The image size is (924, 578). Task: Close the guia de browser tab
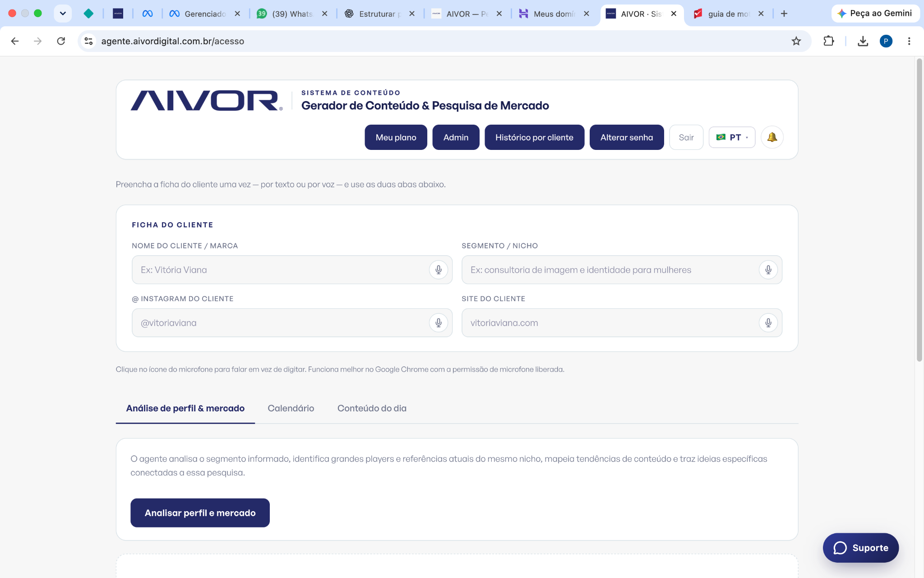click(x=761, y=14)
